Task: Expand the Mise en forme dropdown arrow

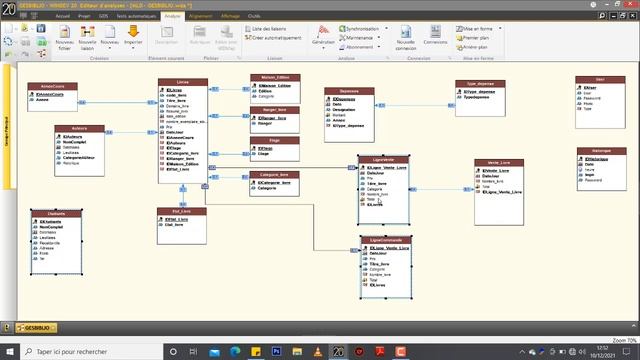Action: (x=500, y=29)
